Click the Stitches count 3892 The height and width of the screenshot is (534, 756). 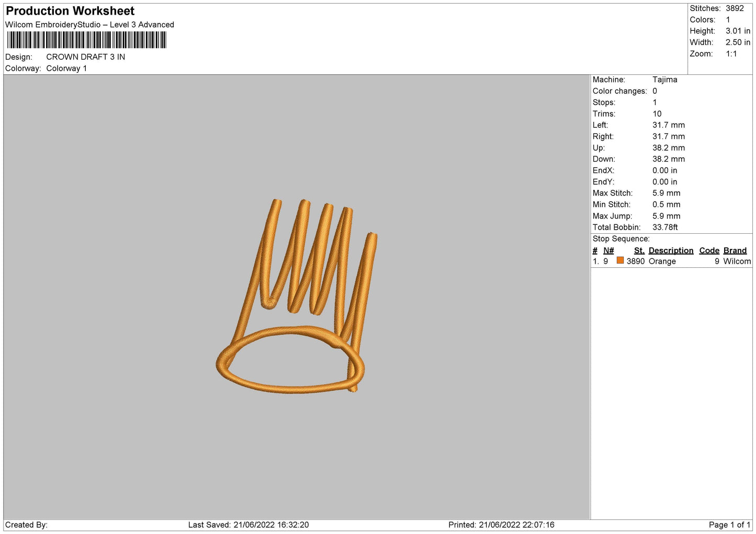pyautogui.click(x=735, y=8)
